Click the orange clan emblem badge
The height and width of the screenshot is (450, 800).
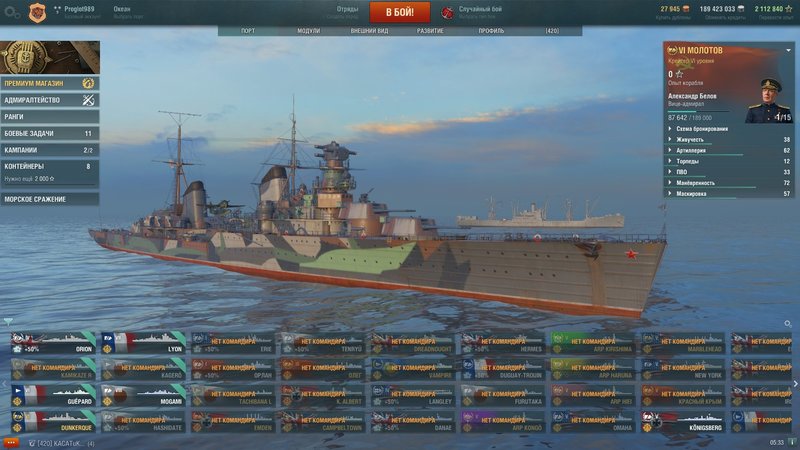(37, 13)
